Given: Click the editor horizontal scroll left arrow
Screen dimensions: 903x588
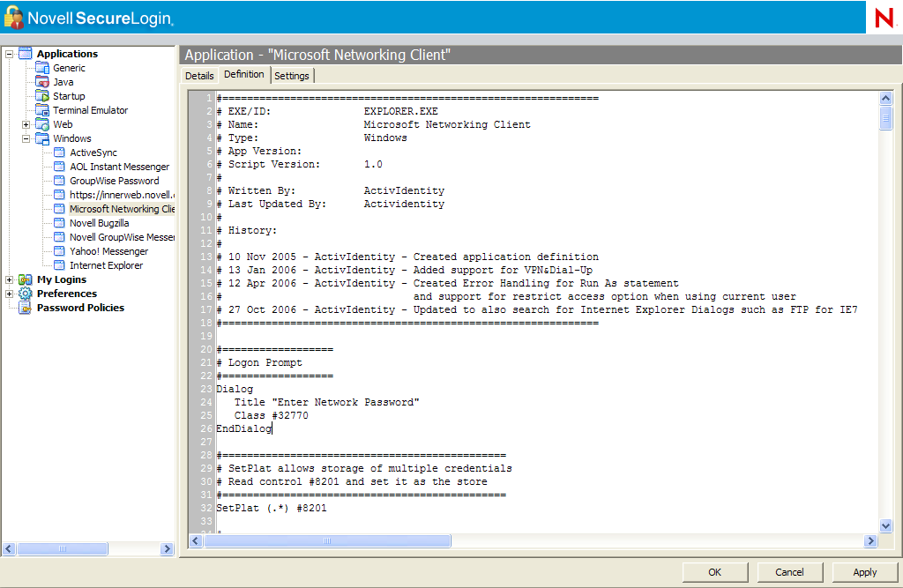Looking at the screenshot, I should [196, 540].
